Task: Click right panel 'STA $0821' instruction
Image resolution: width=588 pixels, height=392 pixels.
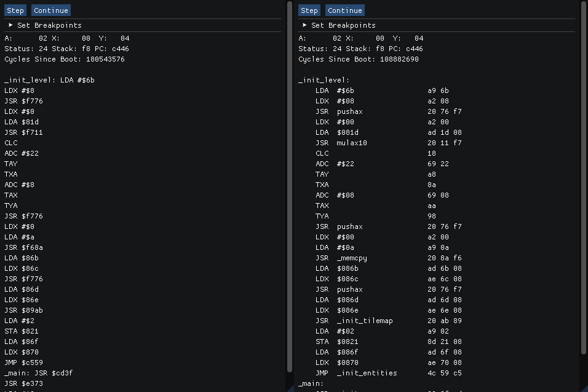Action: coord(337,342)
